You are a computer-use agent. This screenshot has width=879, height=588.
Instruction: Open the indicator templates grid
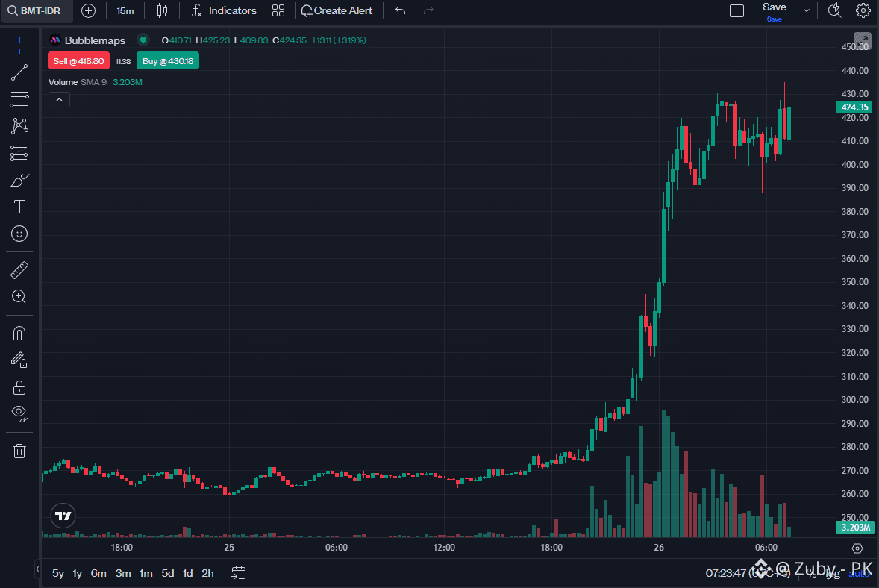point(278,10)
